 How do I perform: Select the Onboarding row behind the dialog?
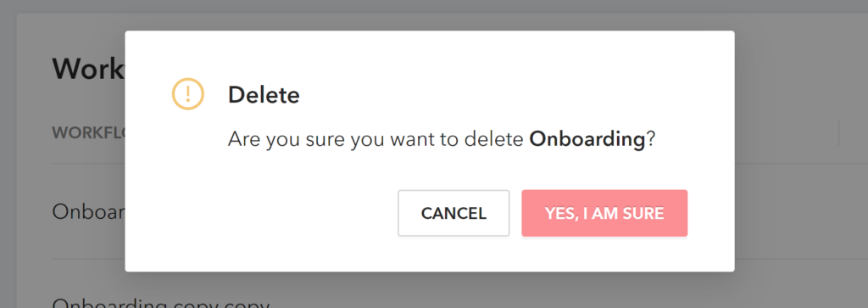point(88,211)
